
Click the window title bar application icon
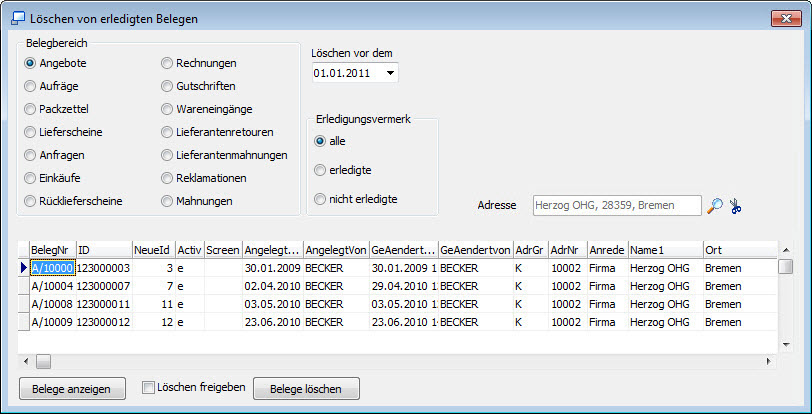(16, 18)
